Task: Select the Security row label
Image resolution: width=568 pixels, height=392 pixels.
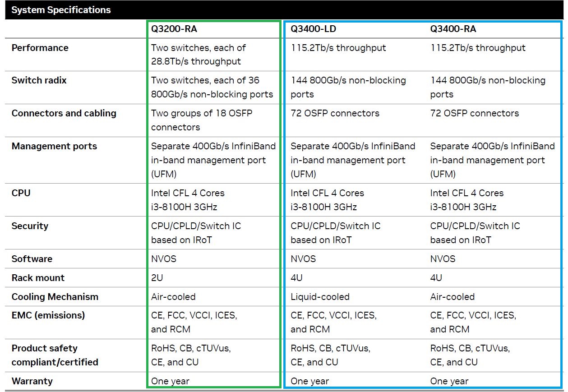Action: tap(30, 226)
